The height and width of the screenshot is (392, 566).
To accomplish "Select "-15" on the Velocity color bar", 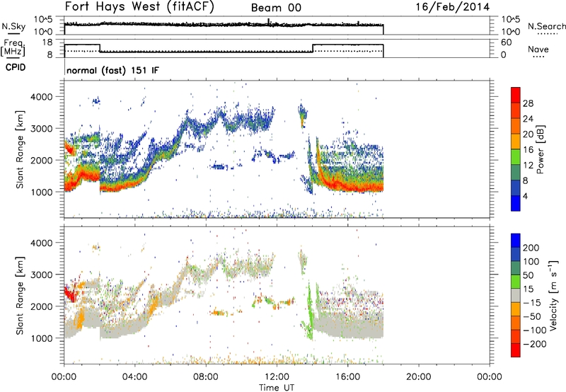I will [x=532, y=303].
